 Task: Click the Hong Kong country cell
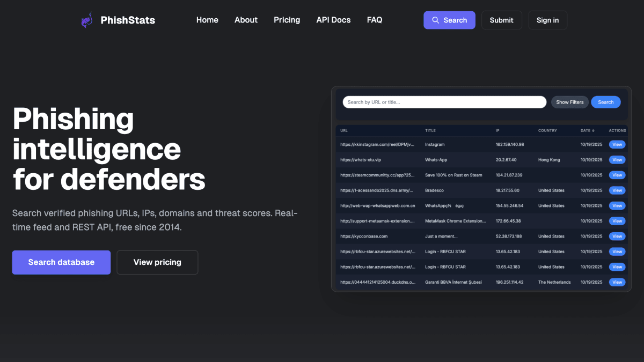pyautogui.click(x=549, y=160)
